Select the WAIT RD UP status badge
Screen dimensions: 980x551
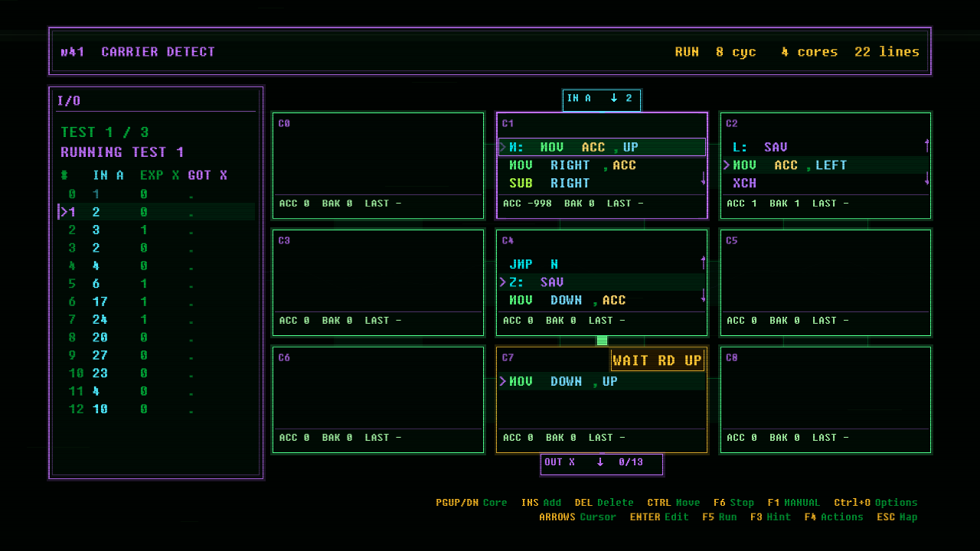point(657,360)
